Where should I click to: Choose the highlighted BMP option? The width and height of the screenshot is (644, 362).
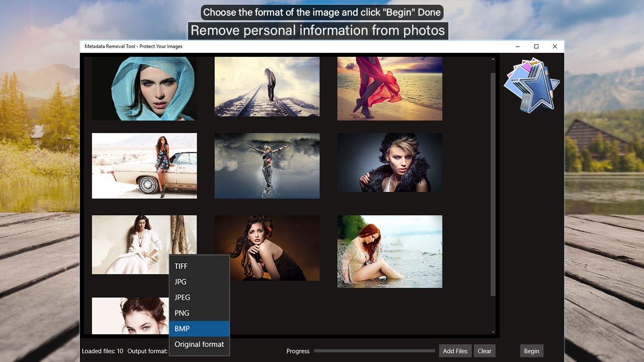[199, 329]
